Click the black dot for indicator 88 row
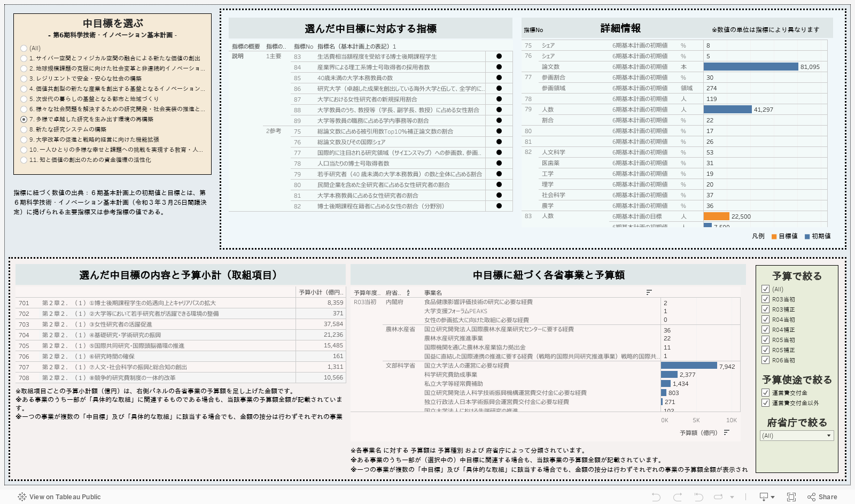 [x=499, y=110]
